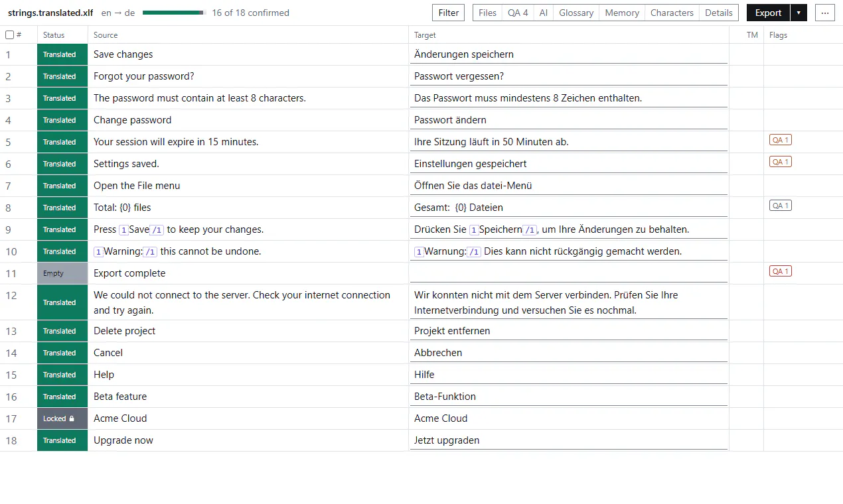Edit the empty target for Export complete
Viewport: 843px width, 504px height.
569,273
